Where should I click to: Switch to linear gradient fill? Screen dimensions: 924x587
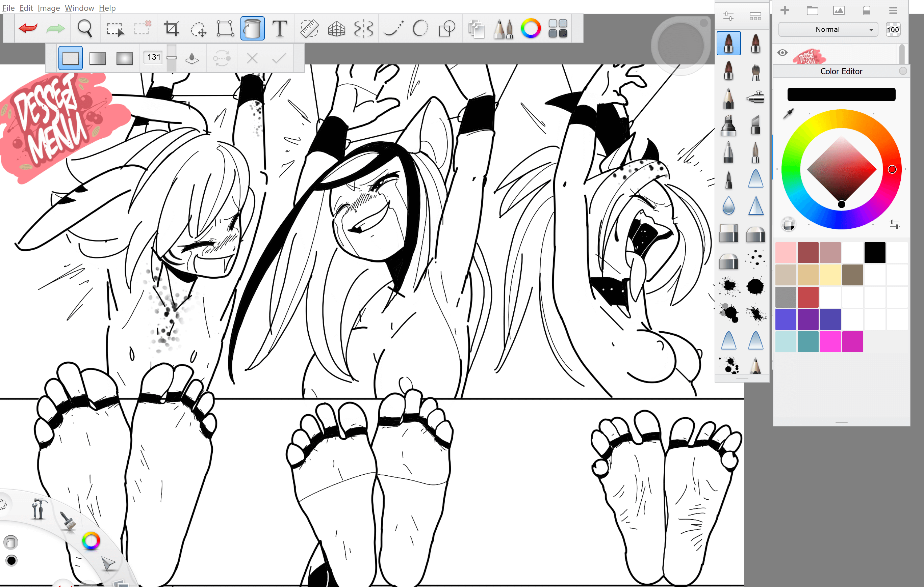(x=98, y=58)
